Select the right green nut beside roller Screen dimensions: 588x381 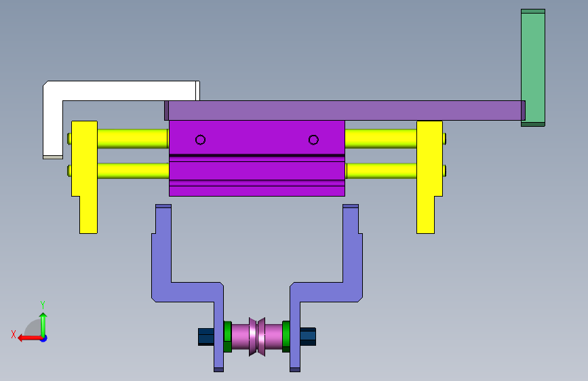point(286,336)
